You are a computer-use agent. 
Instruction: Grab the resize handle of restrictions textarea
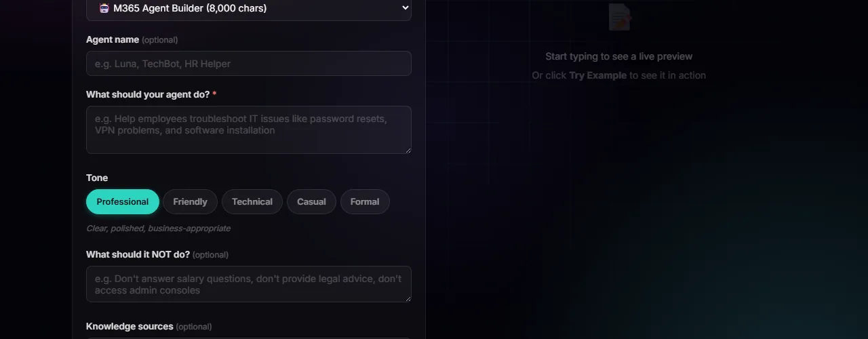click(x=408, y=298)
